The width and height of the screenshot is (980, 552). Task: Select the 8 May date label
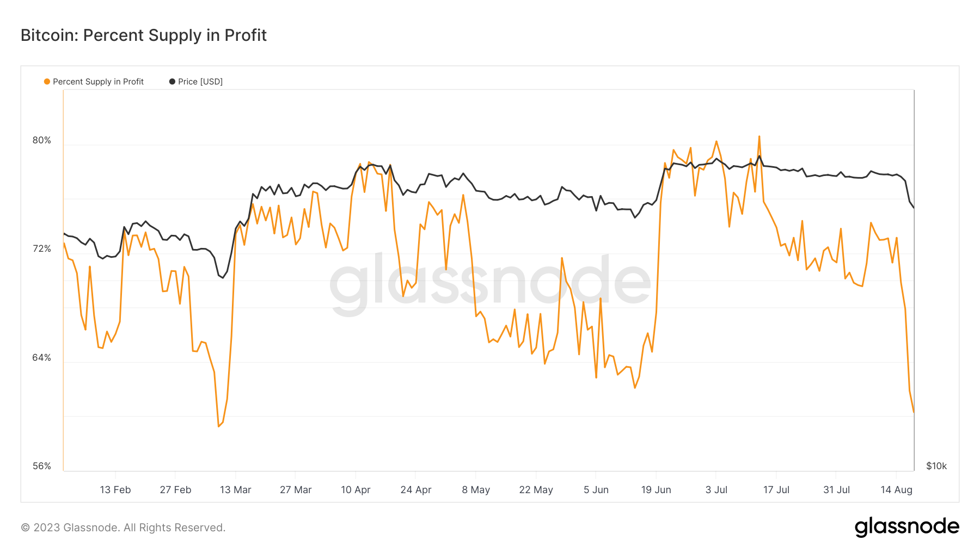pos(476,490)
